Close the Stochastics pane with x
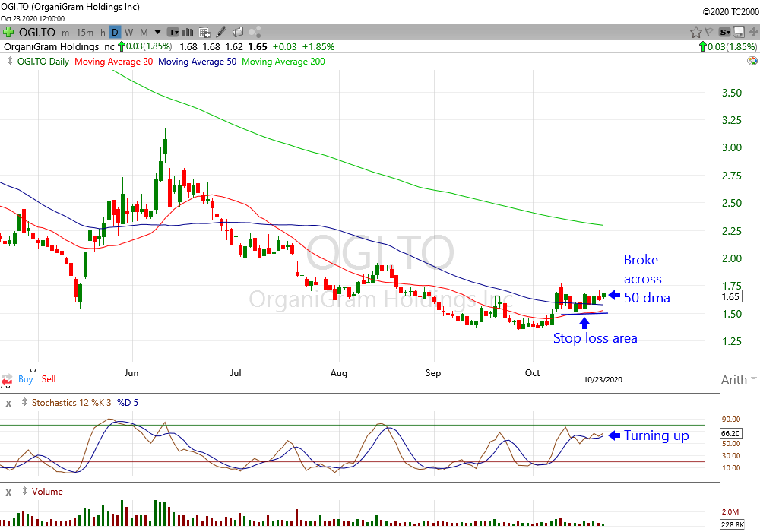The image size is (760, 532). (x=8, y=403)
